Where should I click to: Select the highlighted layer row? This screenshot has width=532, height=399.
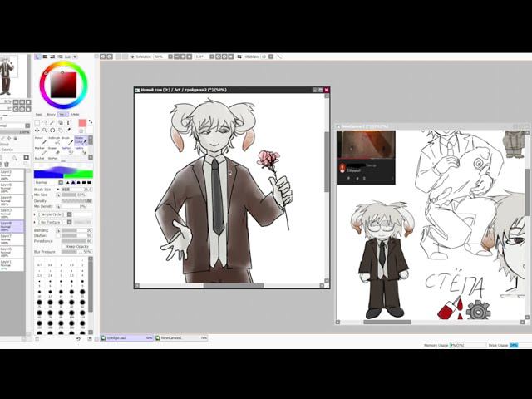(x=12, y=227)
